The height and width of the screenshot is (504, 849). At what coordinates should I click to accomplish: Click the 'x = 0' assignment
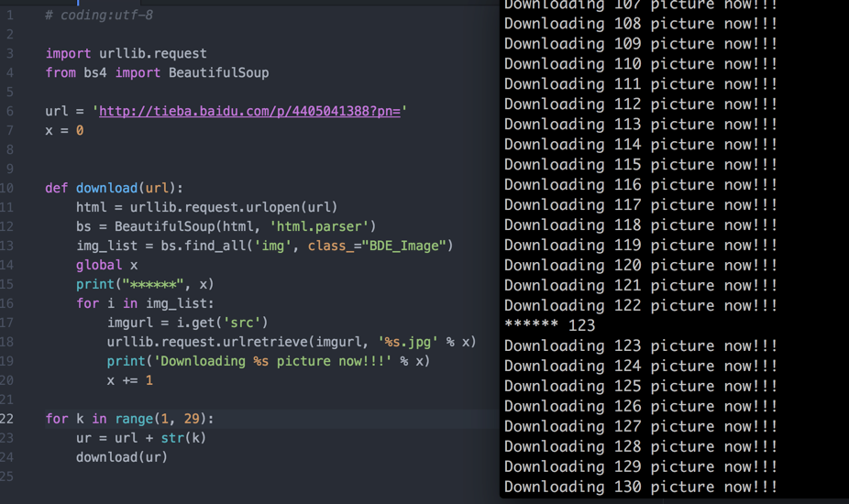(x=64, y=130)
